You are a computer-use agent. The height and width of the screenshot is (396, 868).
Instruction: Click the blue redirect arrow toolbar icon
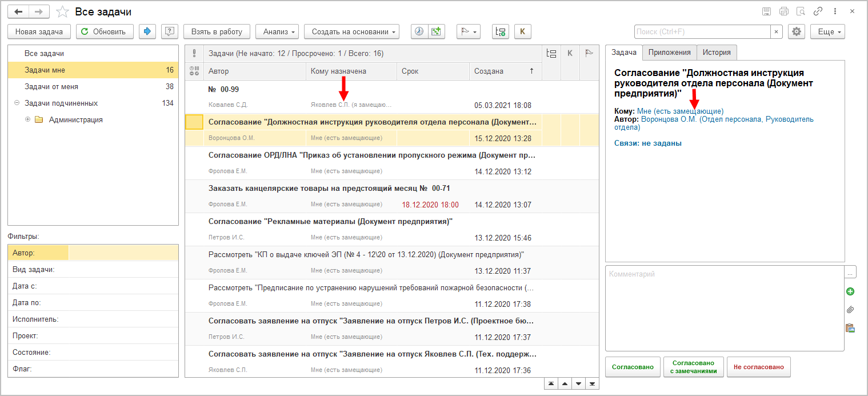pyautogui.click(x=147, y=31)
